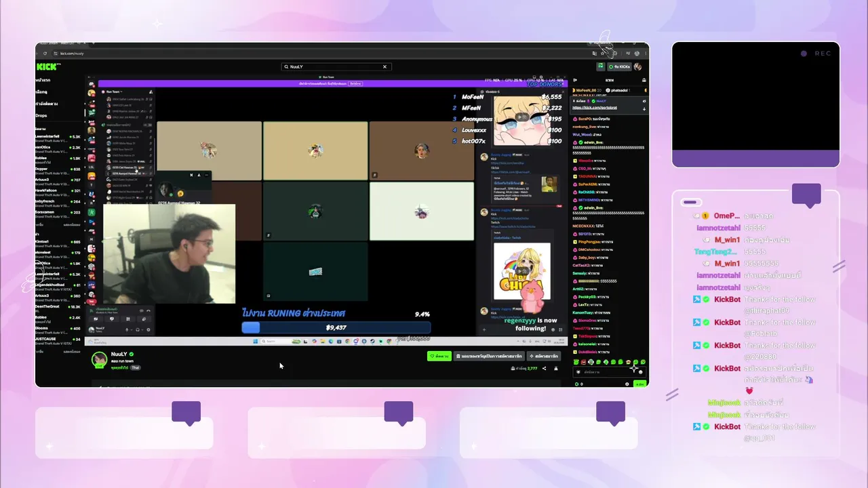This screenshot has height=488, width=868.
Task: Click the Thai language tag
Action: [x=136, y=368]
